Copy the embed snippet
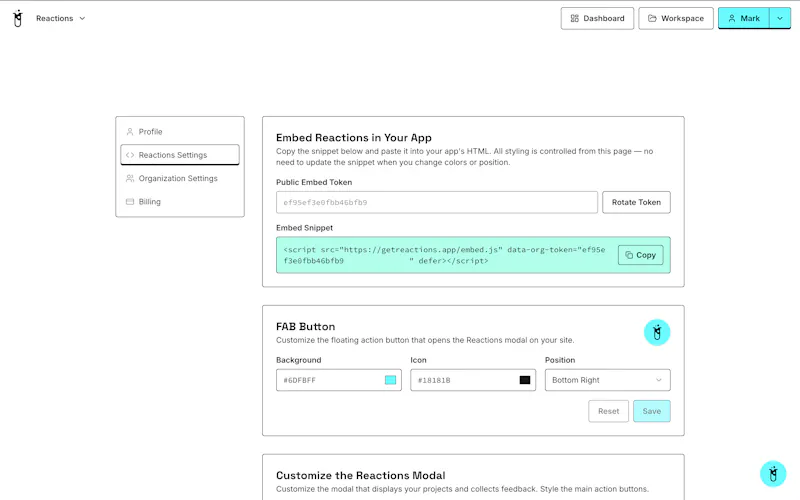The width and height of the screenshot is (800, 500). (x=641, y=255)
